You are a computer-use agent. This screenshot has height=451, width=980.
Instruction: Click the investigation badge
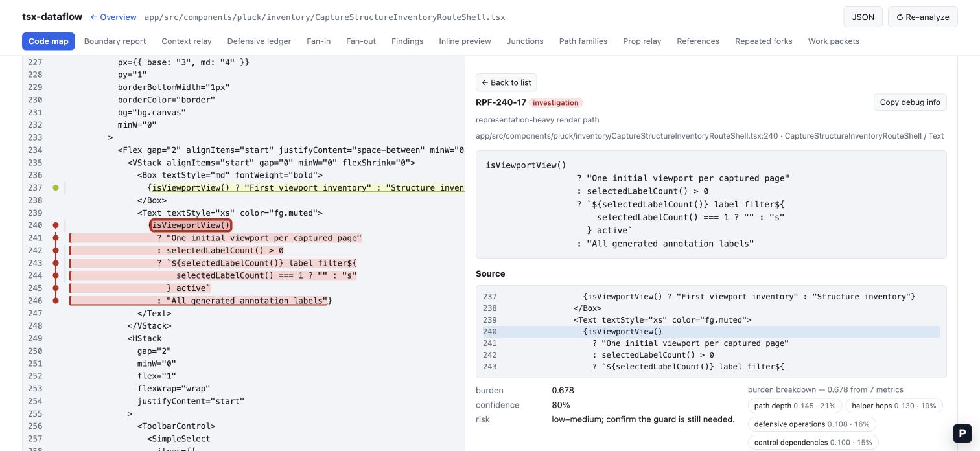tap(555, 102)
